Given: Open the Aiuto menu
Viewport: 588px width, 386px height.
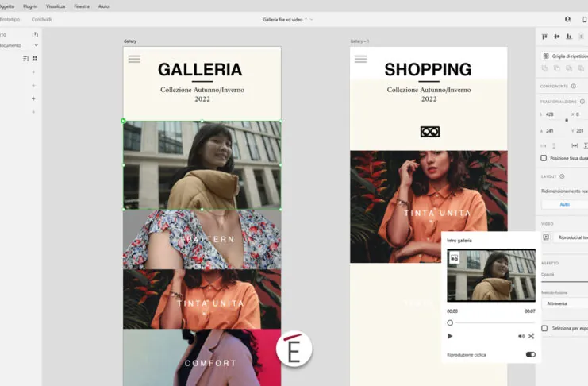Looking at the screenshot, I should pyautogui.click(x=103, y=6).
